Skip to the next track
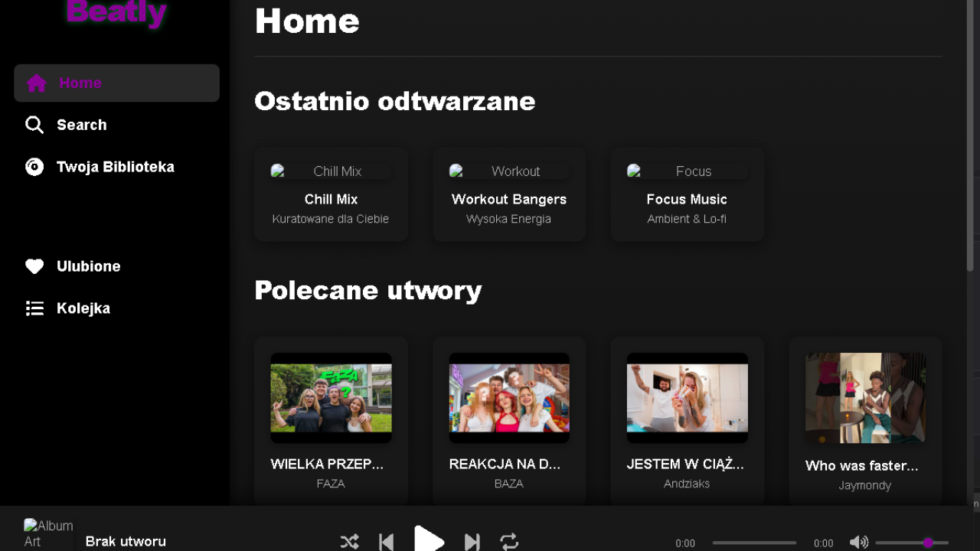Viewport: 980px width, 551px height. point(472,541)
